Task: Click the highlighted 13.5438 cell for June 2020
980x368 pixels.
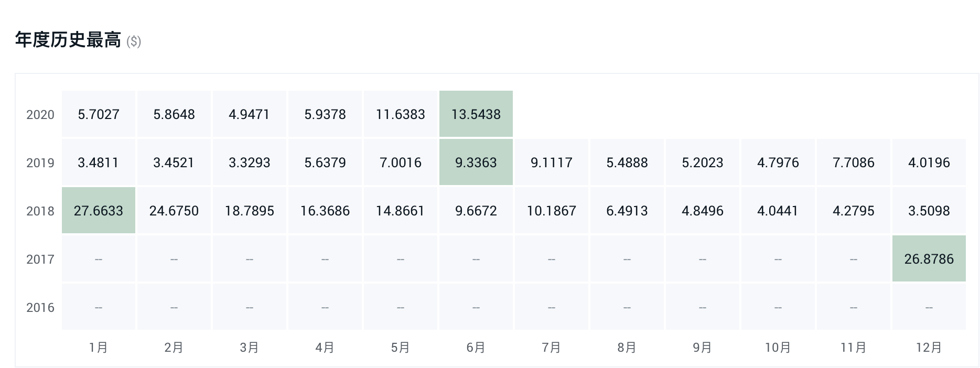Action: [476, 114]
